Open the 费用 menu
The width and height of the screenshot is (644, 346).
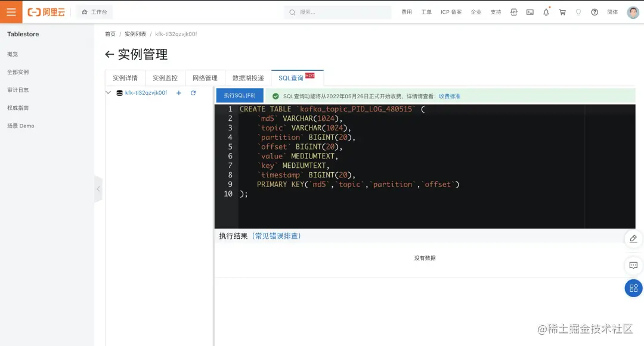(x=407, y=13)
